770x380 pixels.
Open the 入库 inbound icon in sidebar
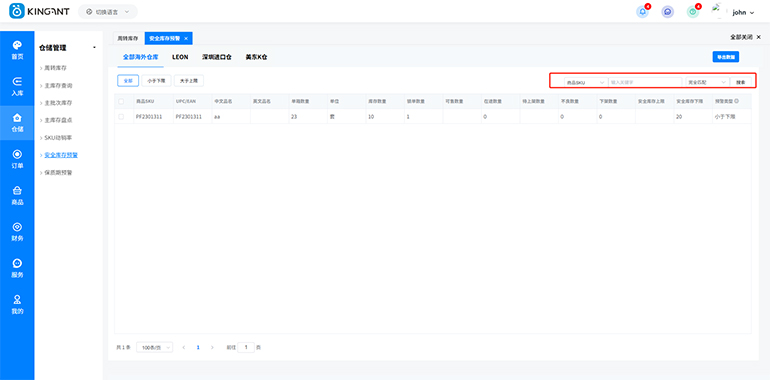[x=17, y=81]
